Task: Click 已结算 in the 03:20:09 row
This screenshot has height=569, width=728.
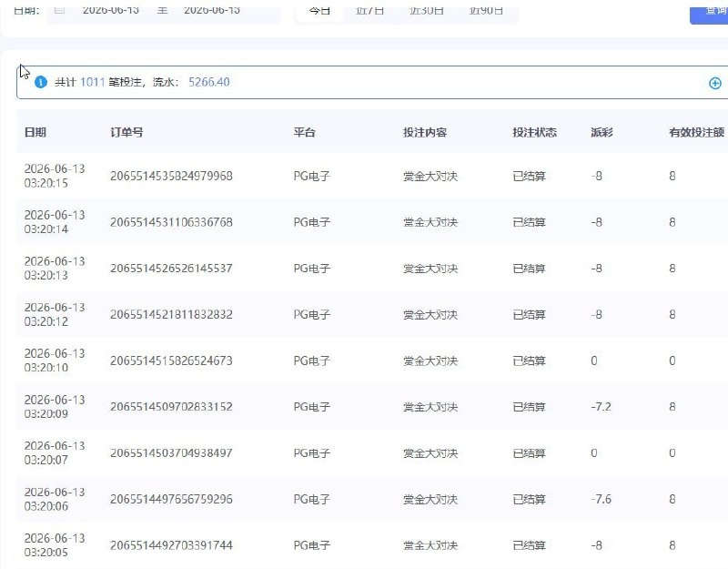Action: coord(529,407)
